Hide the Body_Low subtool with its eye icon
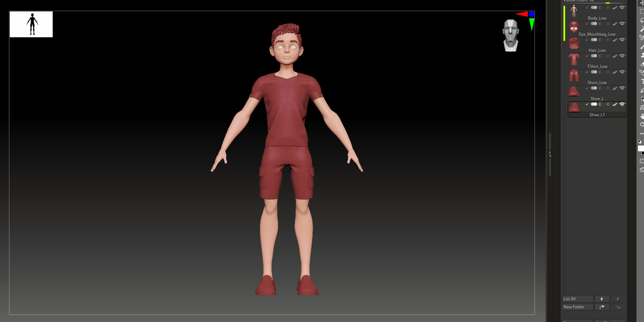This screenshot has height=322, width=644. click(x=623, y=8)
